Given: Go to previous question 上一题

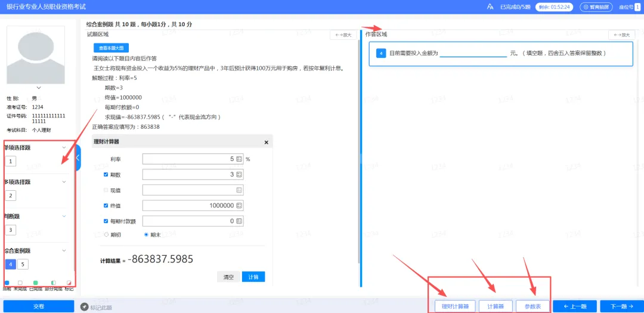Looking at the screenshot, I should [575, 306].
